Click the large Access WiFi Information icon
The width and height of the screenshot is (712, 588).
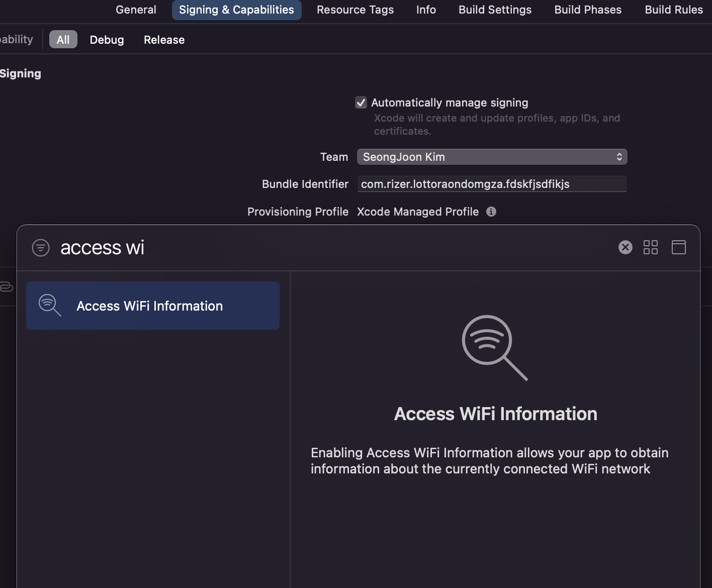click(x=495, y=347)
